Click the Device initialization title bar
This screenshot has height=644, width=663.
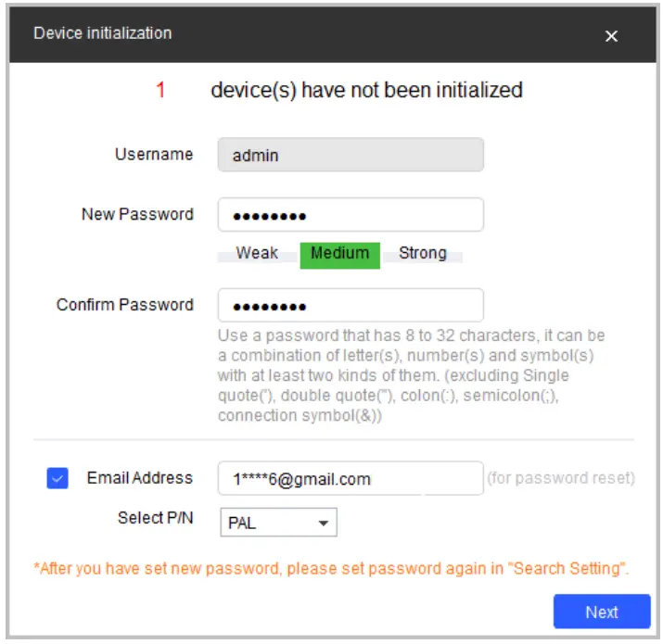point(278,34)
